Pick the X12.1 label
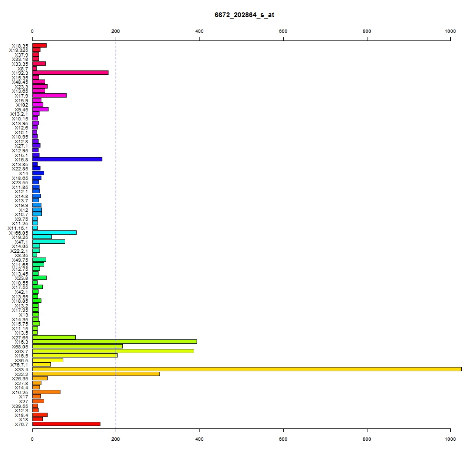 point(21,191)
